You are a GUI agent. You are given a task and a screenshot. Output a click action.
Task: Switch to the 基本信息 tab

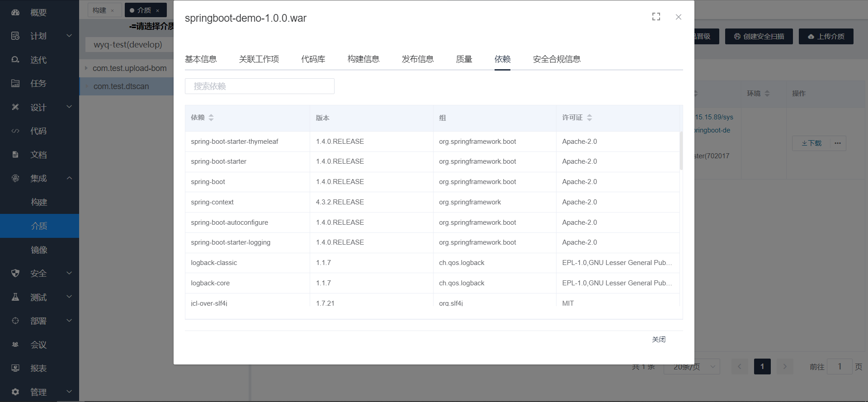[x=201, y=59]
